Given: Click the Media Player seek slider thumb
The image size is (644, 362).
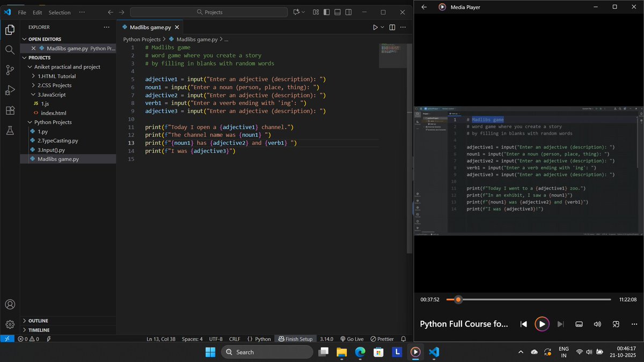Looking at the screenshot, I should coord(458,299).
